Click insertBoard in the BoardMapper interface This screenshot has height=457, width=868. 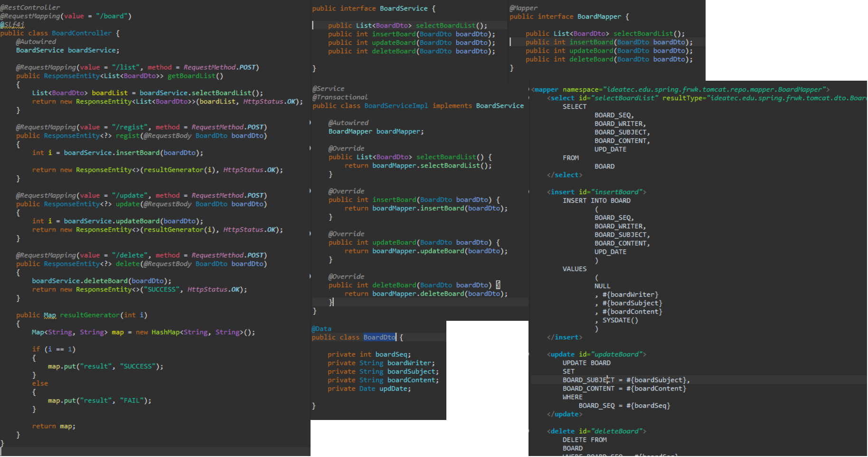[x=591, y=42]
